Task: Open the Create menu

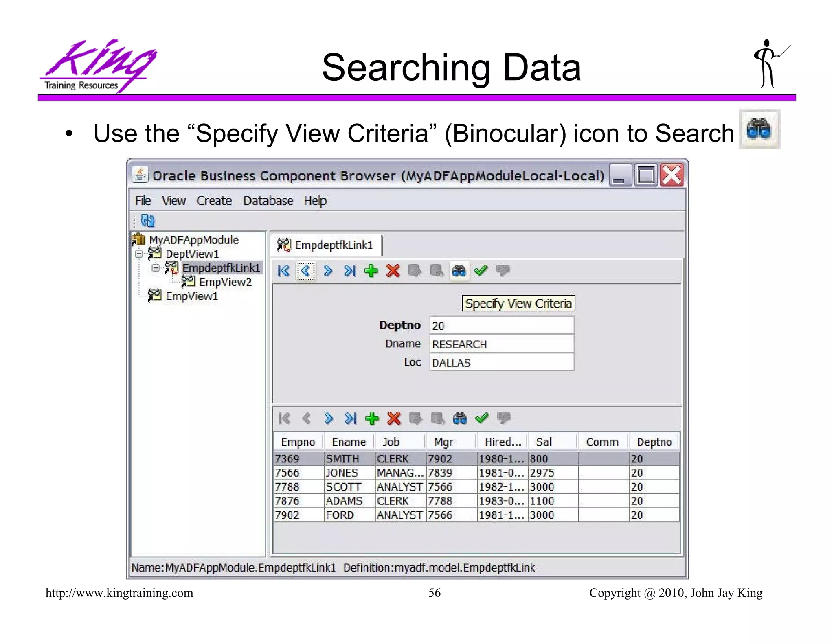Action: tap(214, 201)
